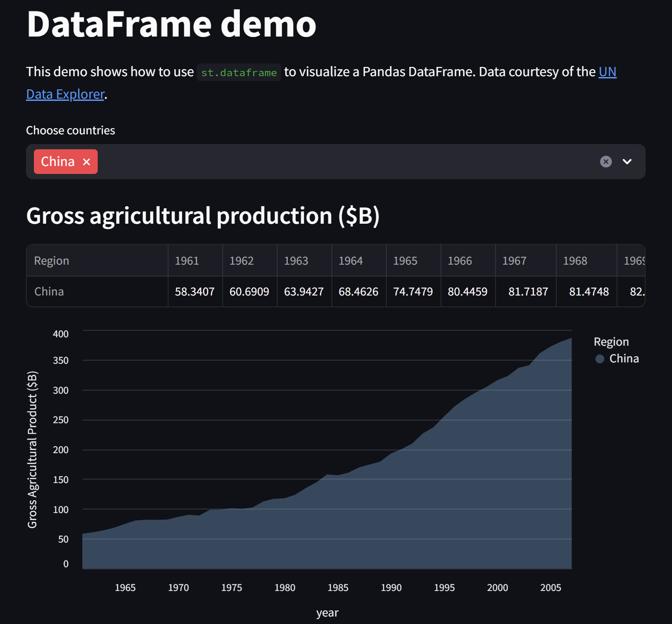Expand the country dropdown chevron
Screen dimensions: 672x624
(x=627, y=162)
